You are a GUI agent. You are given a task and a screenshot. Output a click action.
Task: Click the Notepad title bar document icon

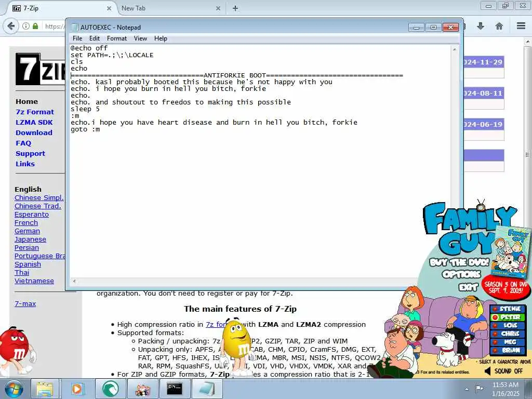(74, 27)
